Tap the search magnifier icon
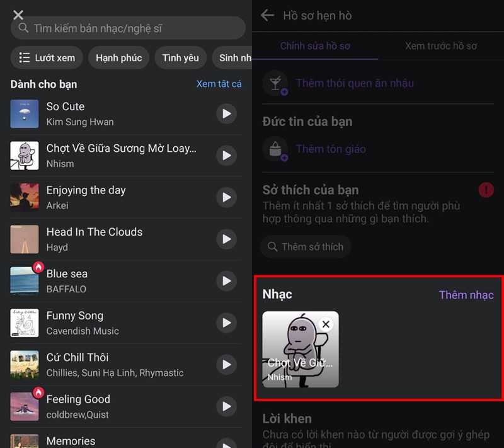This screenshot has width=504, height=448. coord(23,28)
